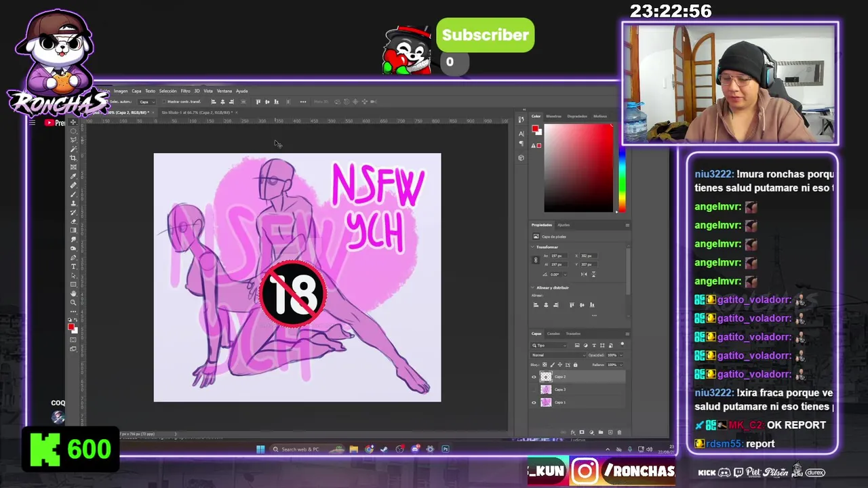Select the Magic Wand tool

tap(73, 148)
